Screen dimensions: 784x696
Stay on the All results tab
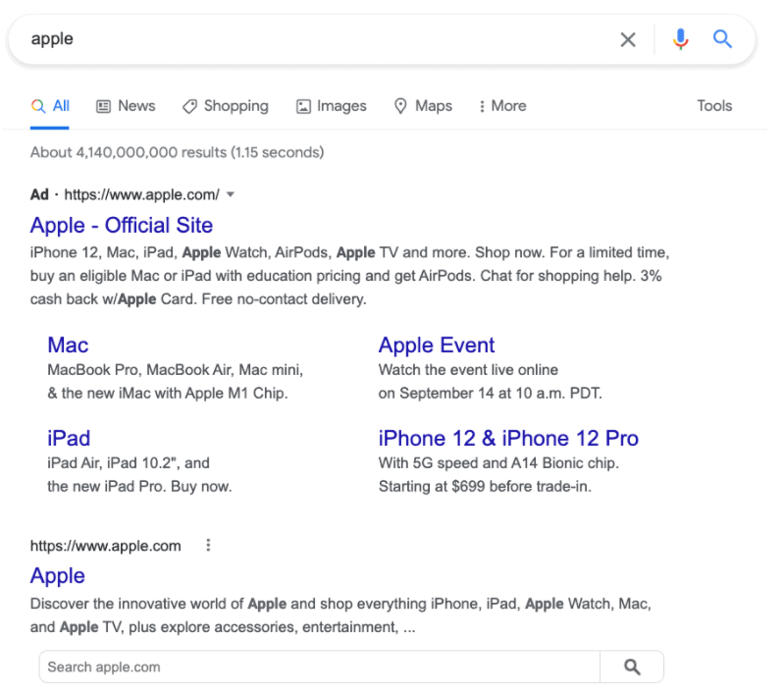[50, 106]
